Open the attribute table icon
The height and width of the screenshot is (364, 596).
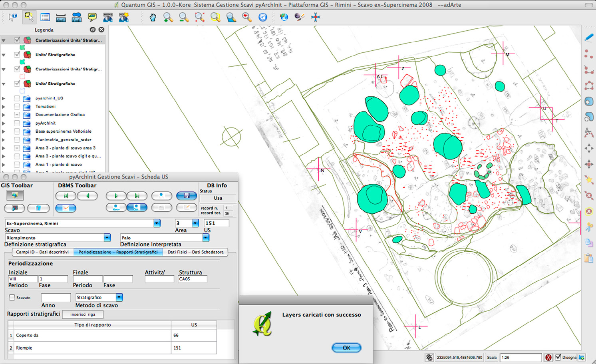click(45, 17)
